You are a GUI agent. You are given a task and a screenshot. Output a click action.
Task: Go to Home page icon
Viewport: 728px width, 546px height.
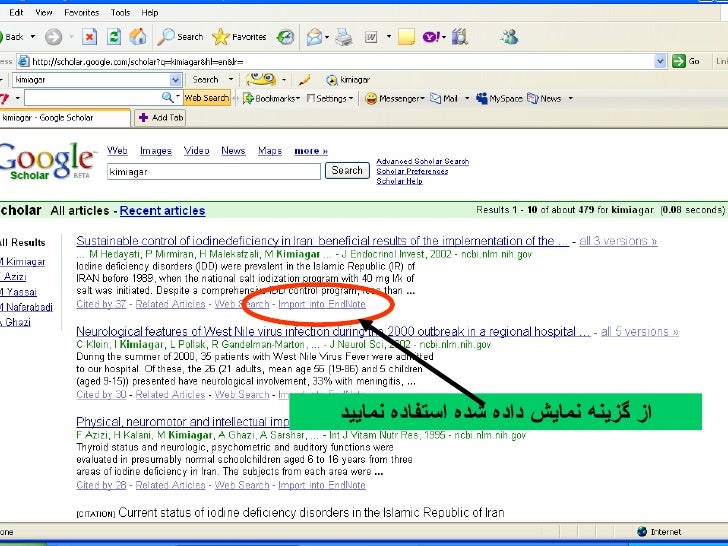(x=138, y=37)
